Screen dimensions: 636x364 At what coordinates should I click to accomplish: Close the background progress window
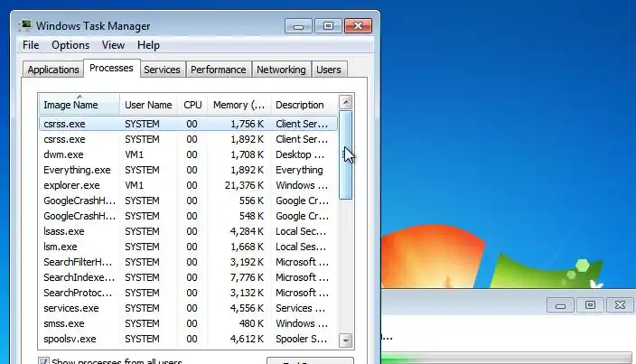(x=620, y=304)
